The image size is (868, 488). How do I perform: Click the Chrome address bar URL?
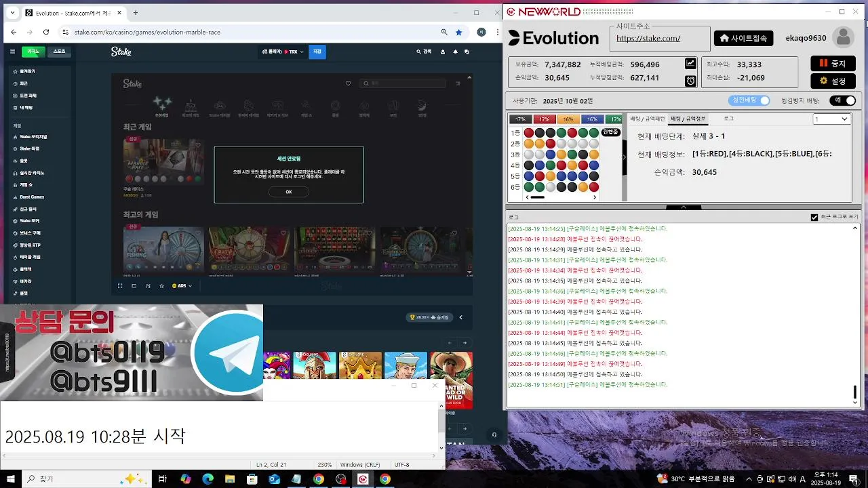point(147,32)
